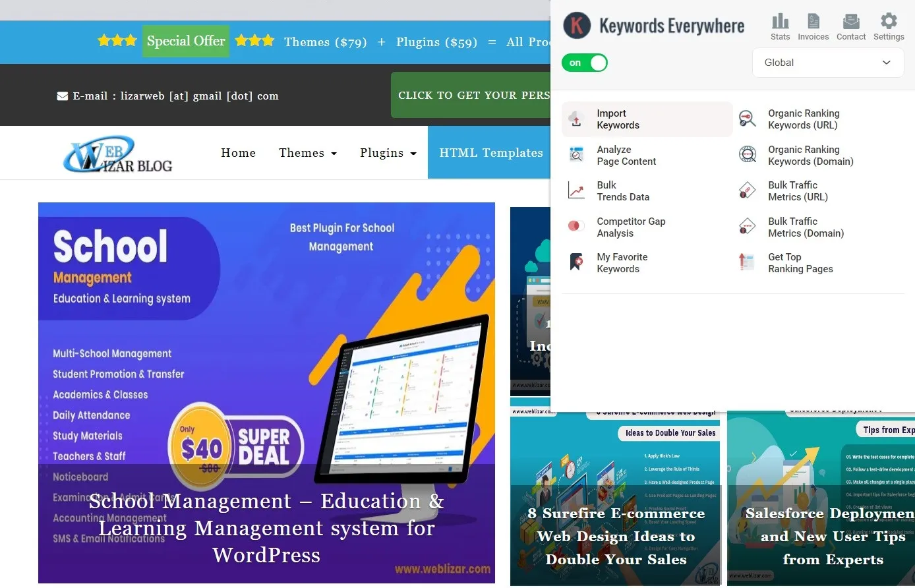Viewport: 915px width, 588px height.
Task: Click the Weblizar Blog logo
Action: pyautogui.click(x=117, y=154)
